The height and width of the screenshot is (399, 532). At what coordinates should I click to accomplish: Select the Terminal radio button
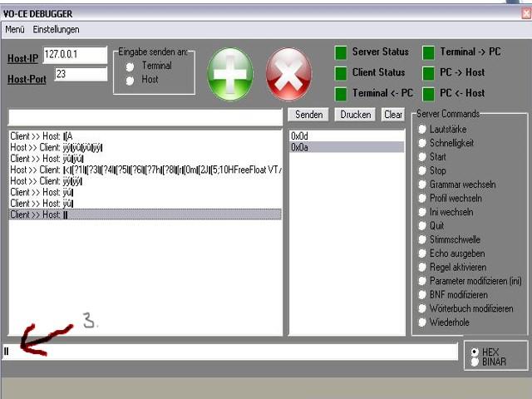pos(130,66)
